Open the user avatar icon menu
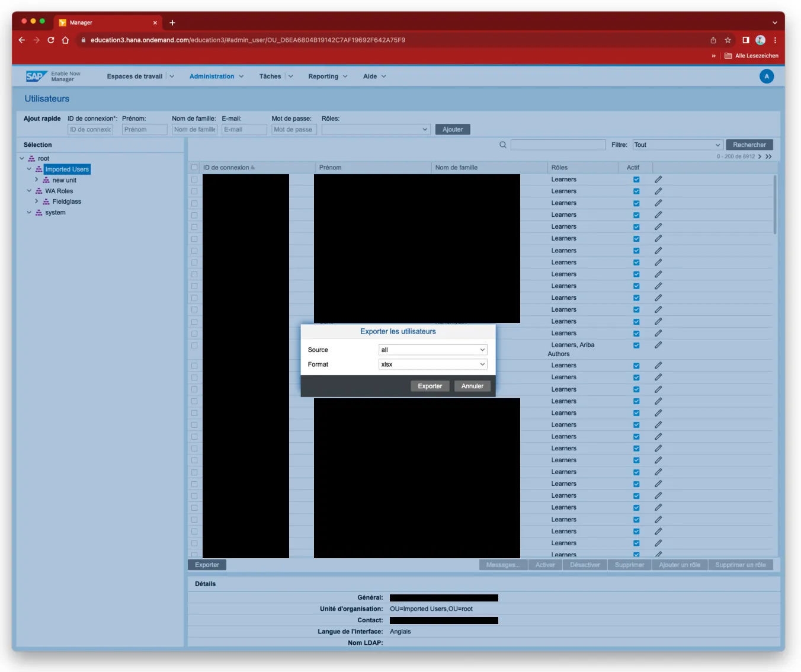The width and height of the screenshot is (801, 672). (x=766, y=76)
